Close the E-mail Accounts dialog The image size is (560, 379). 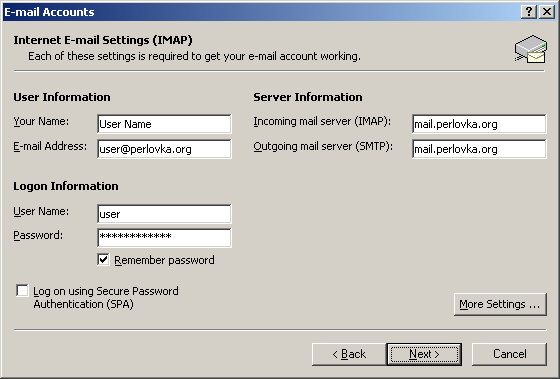click(547, 12)
